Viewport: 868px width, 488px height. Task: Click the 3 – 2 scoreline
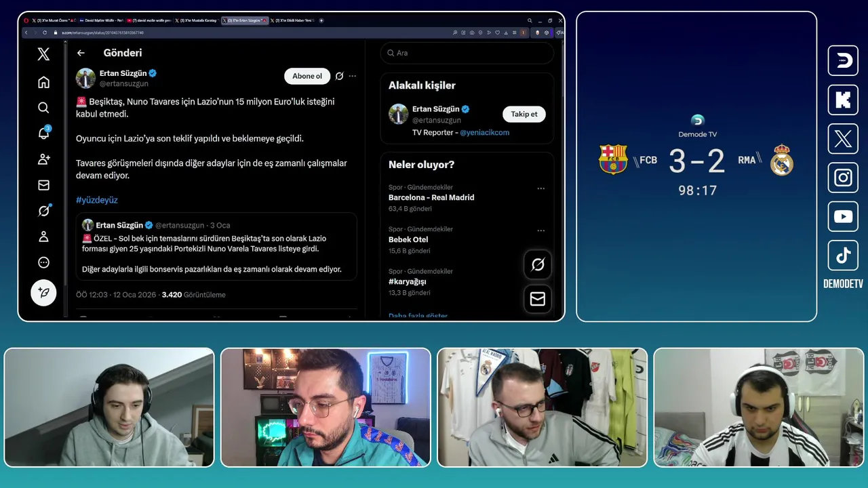coord(697,161)
